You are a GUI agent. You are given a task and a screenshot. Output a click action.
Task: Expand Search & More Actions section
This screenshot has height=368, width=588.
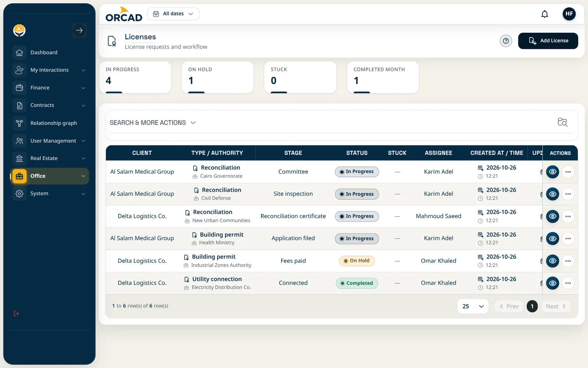[x=153, y=123]
